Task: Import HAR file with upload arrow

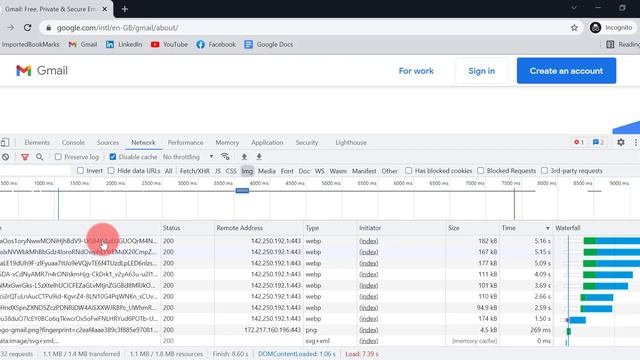Action: [x=244, y=157]
